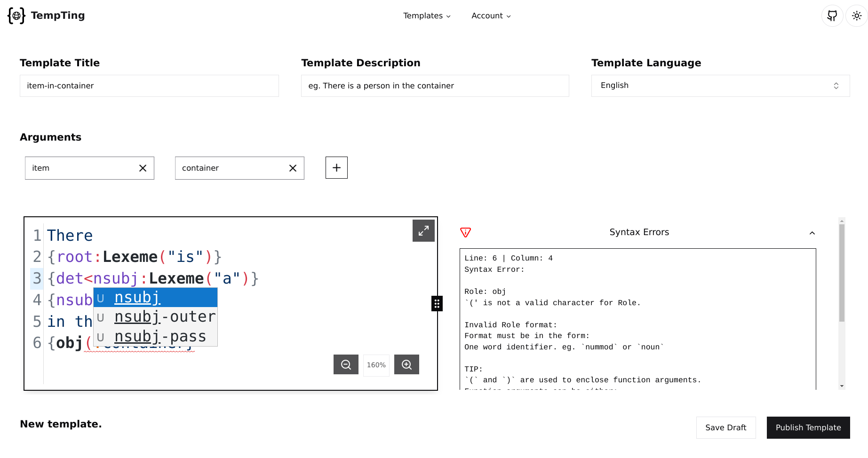This screenshot has height=458, width=868.
Task: Remove the 'container' argument
Action: 293,168
